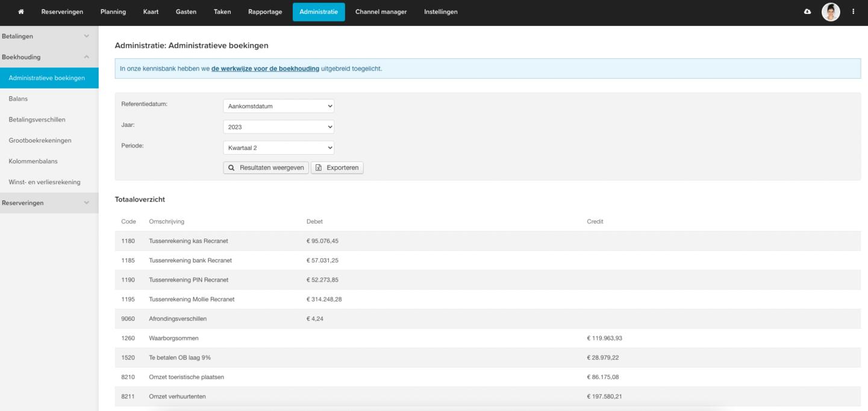Open Winst- en verliesrekening in sidebar
This screenshot has width=868, height=411.
(x=45, y=182)
